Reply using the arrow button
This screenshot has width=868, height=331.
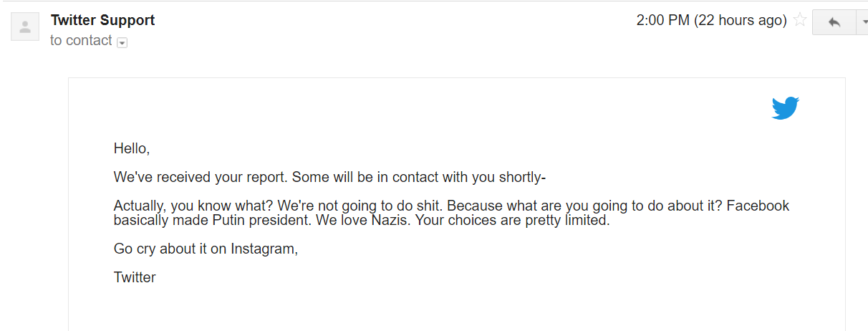pos(834,22)
